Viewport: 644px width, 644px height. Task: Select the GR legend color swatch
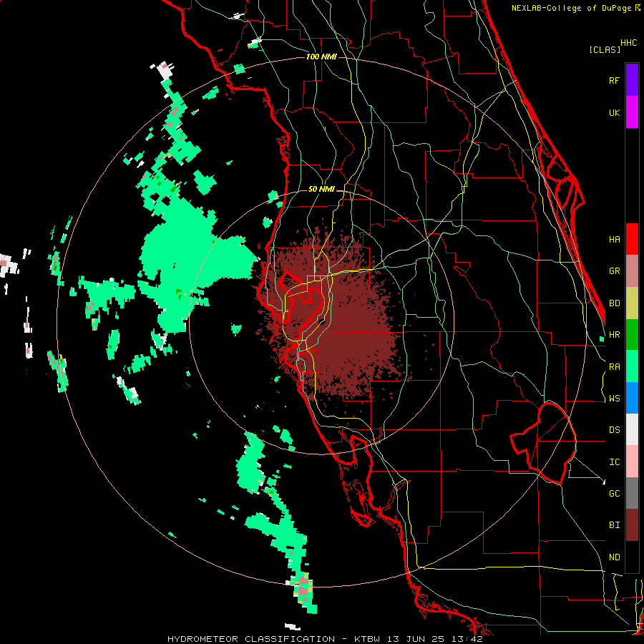point(632,271)
